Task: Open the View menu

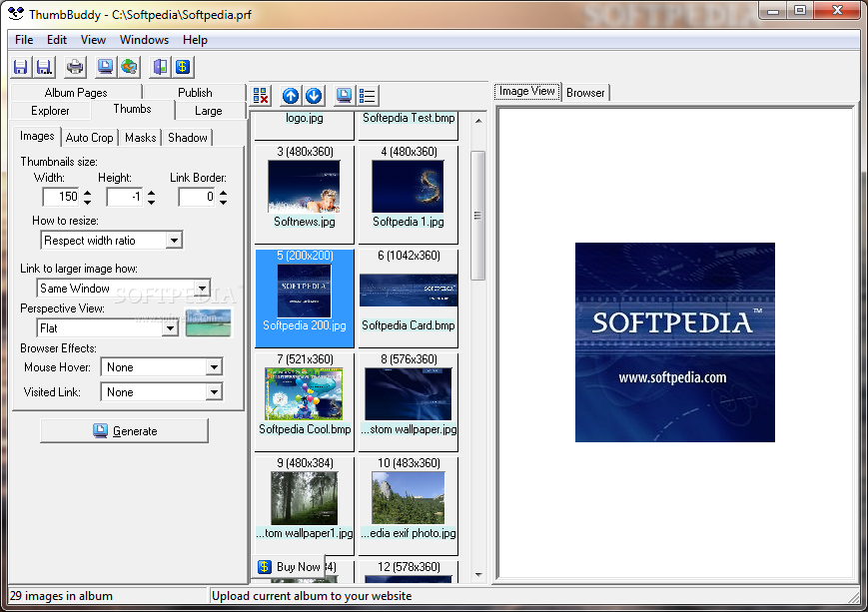Action: click(x=93, y=40)
